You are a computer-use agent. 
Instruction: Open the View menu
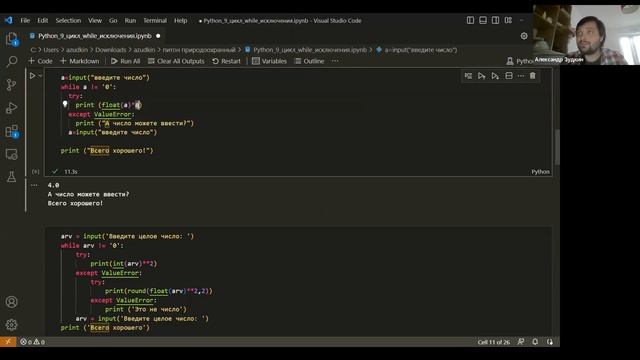coord(95,20)
